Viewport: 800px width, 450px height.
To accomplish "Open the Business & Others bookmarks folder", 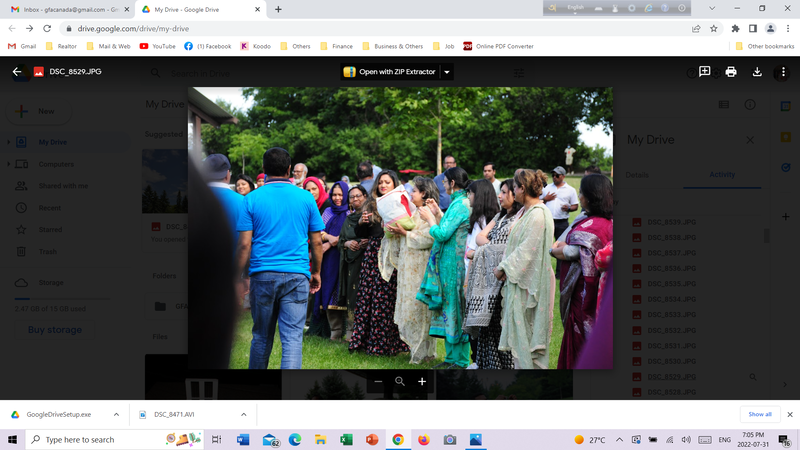I will pos(392,46).
